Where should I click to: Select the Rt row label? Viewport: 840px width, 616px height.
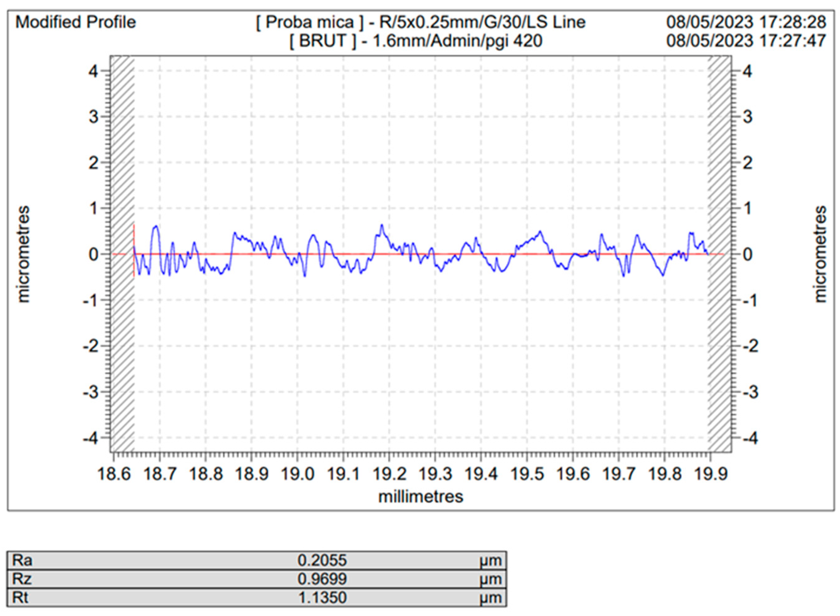[x=20, y=598]
